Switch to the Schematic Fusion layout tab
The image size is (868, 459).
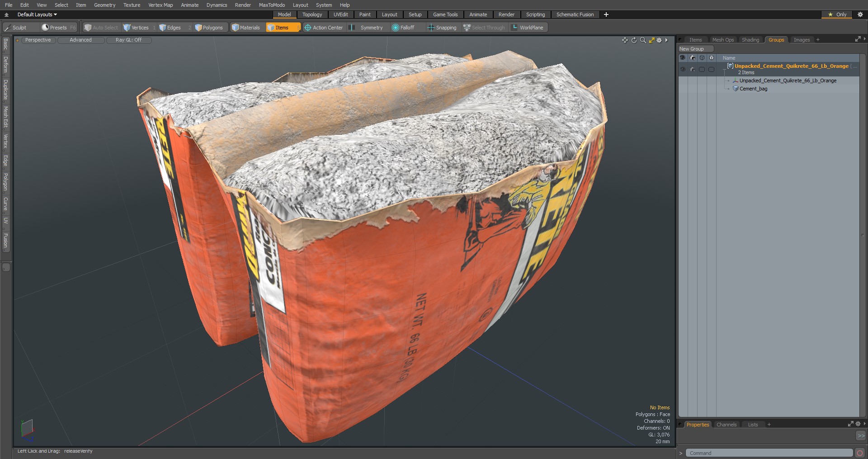[x=575, y=14]
